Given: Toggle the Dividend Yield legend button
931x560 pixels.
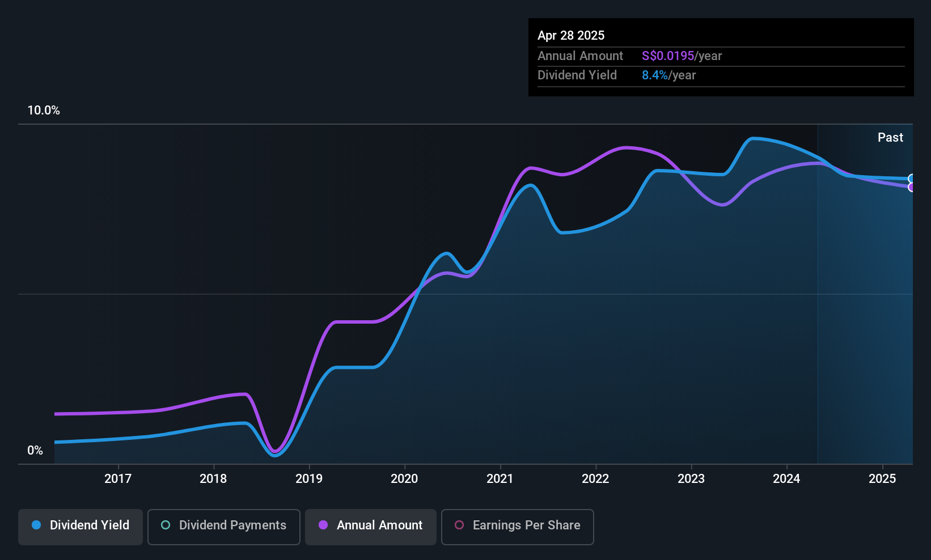Looking at the screenshot, I should click(81, 527).
